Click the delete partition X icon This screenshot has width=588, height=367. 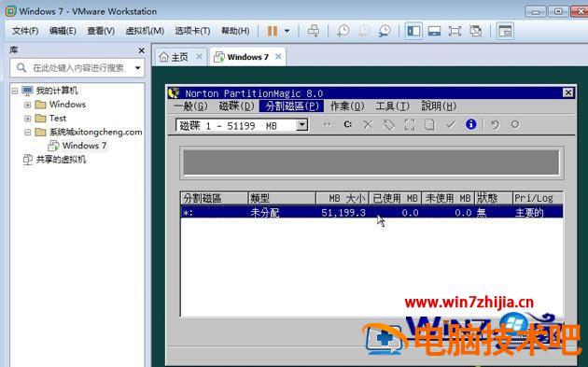[x=369, y=124]
